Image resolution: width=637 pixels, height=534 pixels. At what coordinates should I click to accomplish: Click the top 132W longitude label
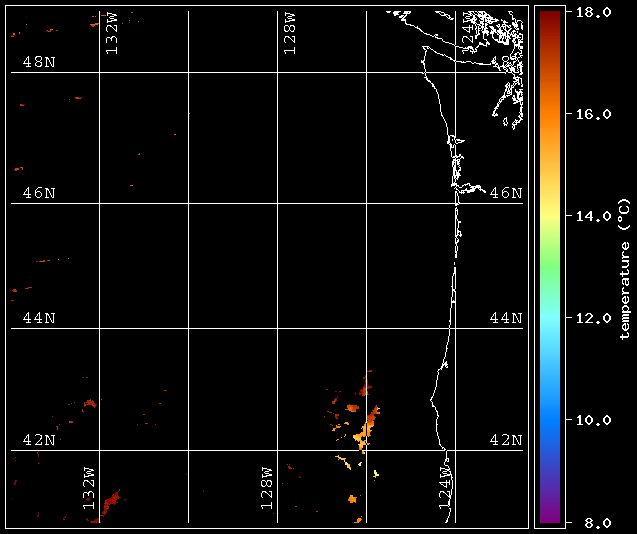pyautogui.click(x=112, y=34)
